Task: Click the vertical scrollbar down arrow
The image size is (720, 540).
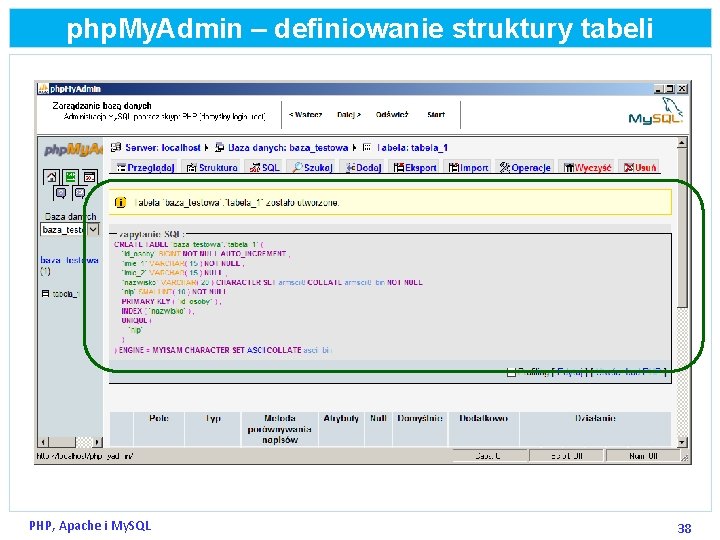Action: click(682, 442)
